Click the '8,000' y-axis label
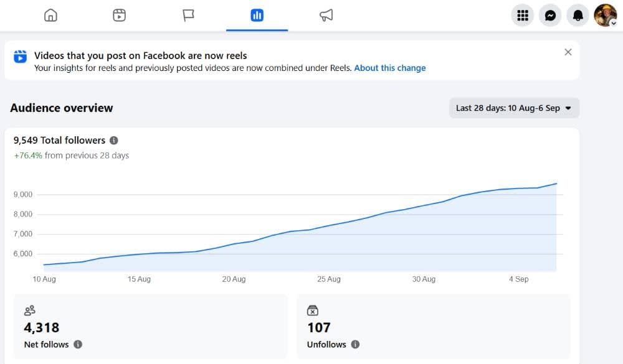 (23, 214)
